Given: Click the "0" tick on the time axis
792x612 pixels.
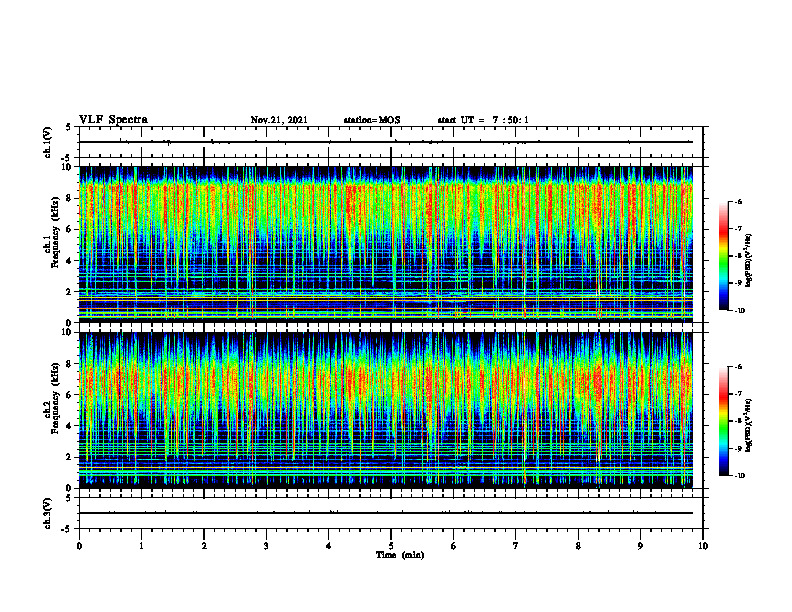Looking at the screenshot, I should pos(79,546).
